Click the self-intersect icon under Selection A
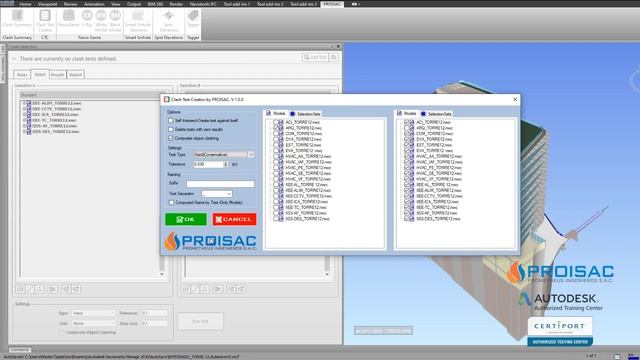The width and height of the screenshot is (640, 360). [53, 289]
